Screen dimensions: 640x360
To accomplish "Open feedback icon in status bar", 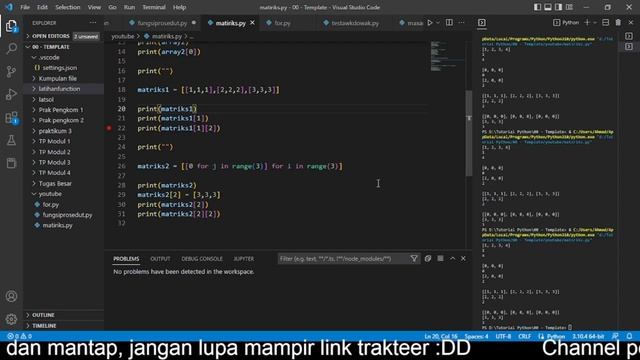I will (615, 336).
